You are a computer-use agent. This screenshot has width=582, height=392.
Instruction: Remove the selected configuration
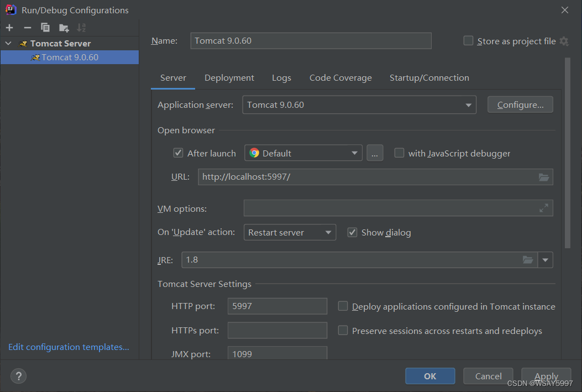[x=28, y=28]
